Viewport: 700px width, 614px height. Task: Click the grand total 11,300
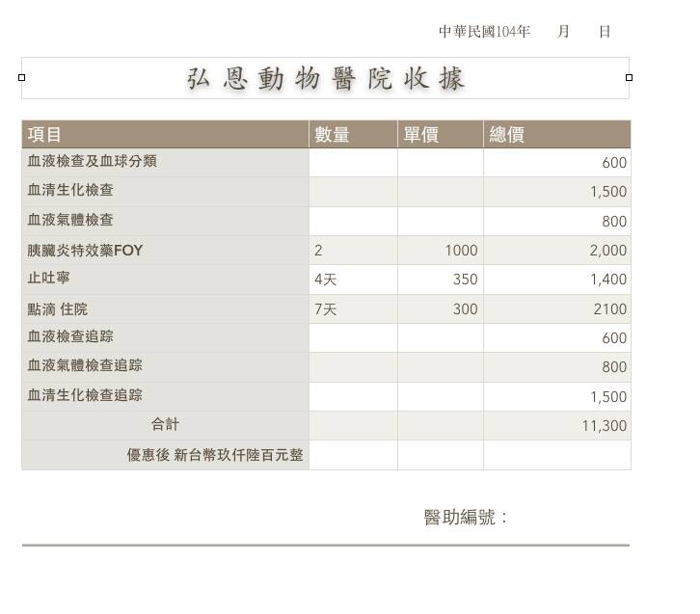(557, 425)
